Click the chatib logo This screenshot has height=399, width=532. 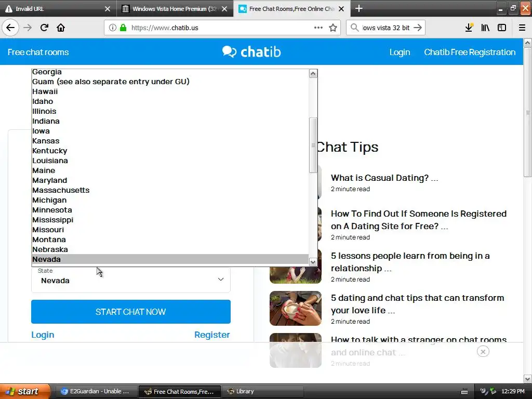pos(251,52)
